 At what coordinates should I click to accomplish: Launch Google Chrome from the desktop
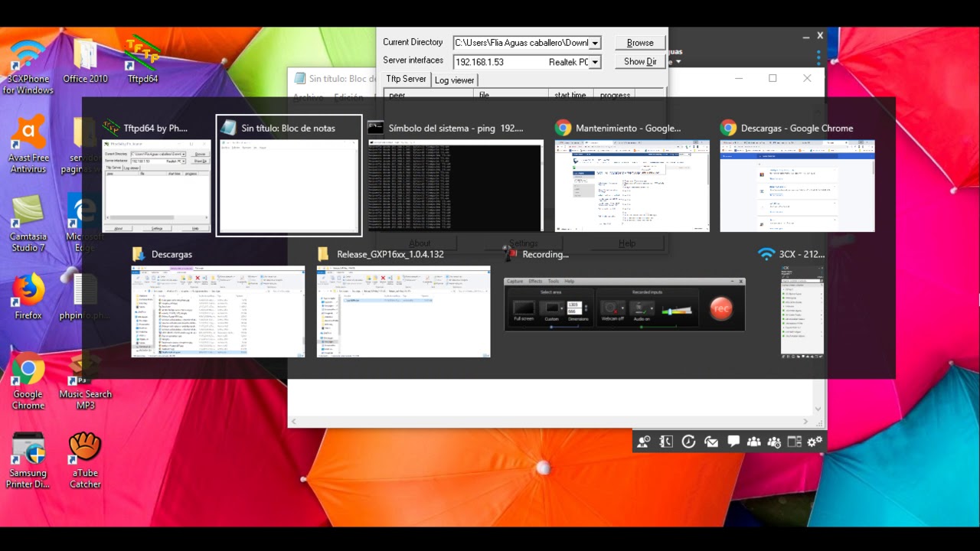(x=28, y=383)
